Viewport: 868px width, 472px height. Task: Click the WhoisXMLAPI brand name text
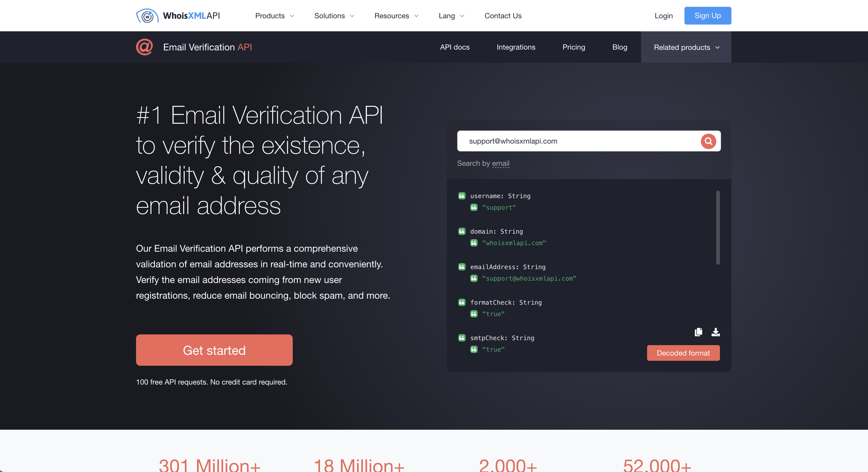pyautogui.click(x=191, y=16)
